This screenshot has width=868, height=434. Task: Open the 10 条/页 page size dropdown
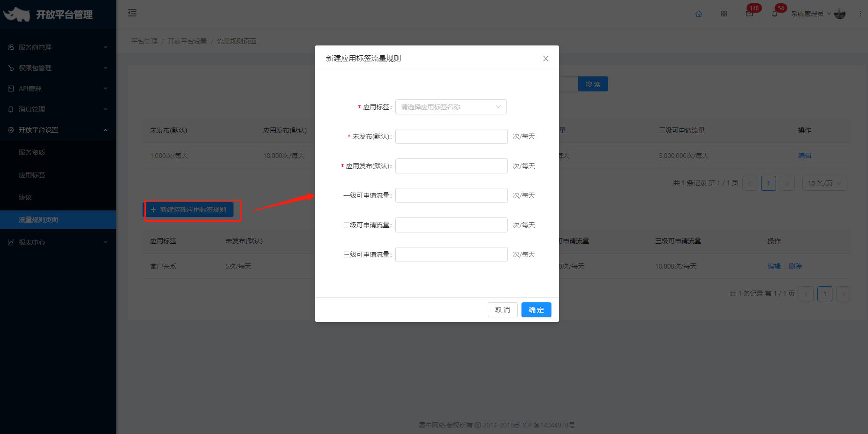tap(825, 183)
